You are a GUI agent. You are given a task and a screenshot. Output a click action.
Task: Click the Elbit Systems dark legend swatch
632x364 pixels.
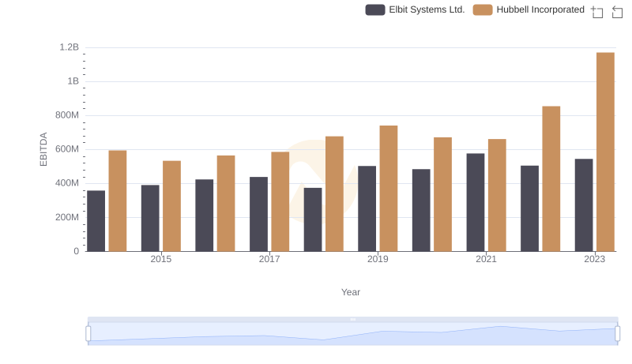tap(375, 9)
